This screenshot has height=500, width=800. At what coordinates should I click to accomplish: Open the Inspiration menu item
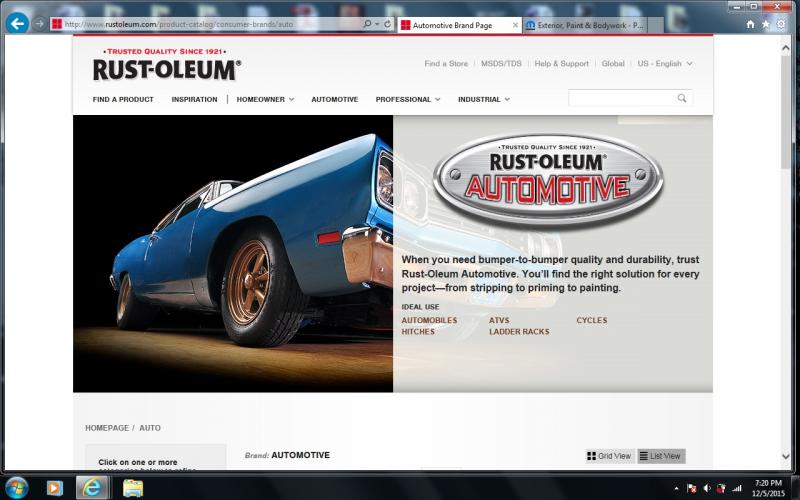point(194,99)
